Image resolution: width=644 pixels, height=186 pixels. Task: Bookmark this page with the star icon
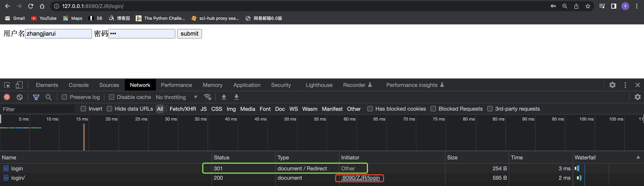pyautogui.click(x=588, y=6)
